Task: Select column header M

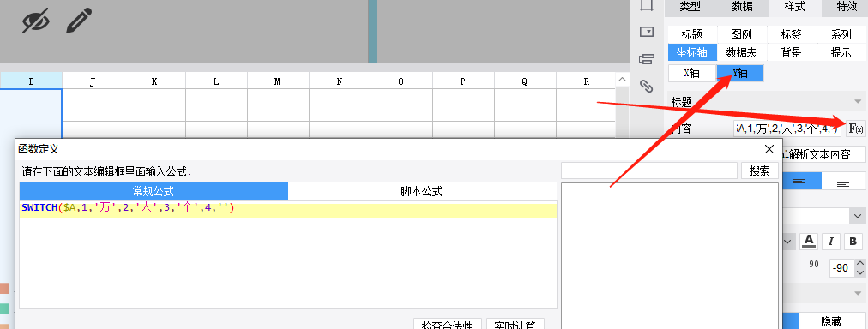Action: click(x=278, y=81)
